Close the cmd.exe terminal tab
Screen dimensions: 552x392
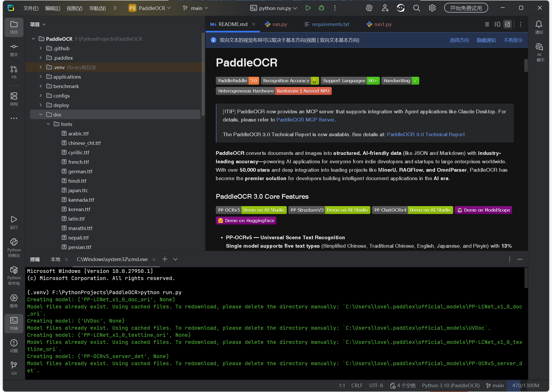click(x=154, y=259)
